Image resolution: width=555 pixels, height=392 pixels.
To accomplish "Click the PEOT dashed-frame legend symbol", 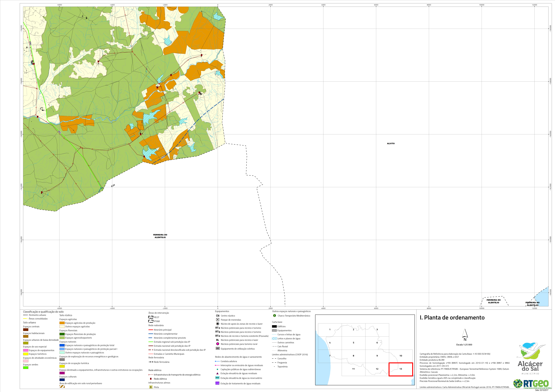I will [x=151, y=317].
